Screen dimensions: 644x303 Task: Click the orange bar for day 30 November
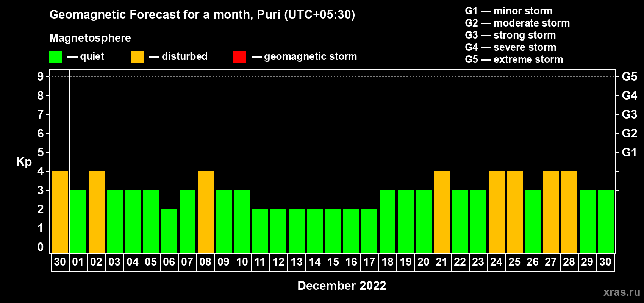pos(60,212)
